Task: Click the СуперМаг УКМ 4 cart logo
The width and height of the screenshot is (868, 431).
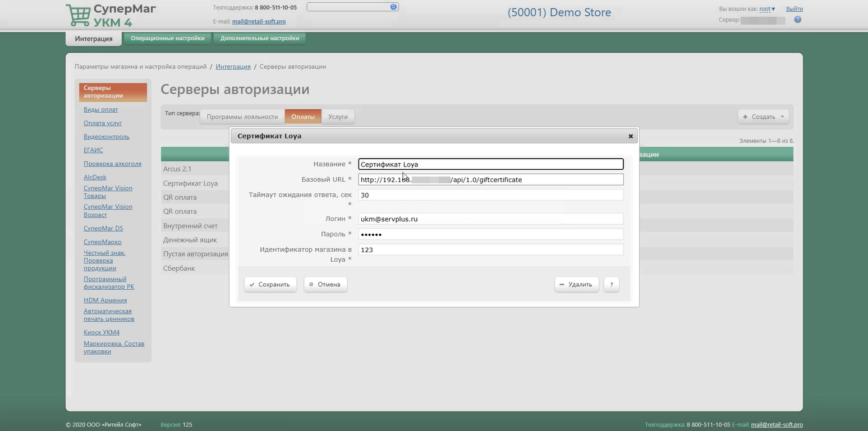Action: click(x=77, y=15)
